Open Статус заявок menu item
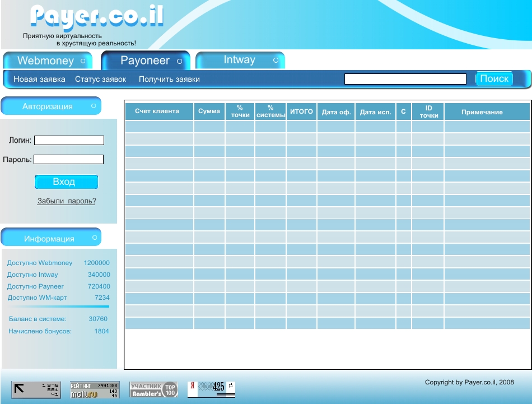The image size is (532, 404). (100, 79)
